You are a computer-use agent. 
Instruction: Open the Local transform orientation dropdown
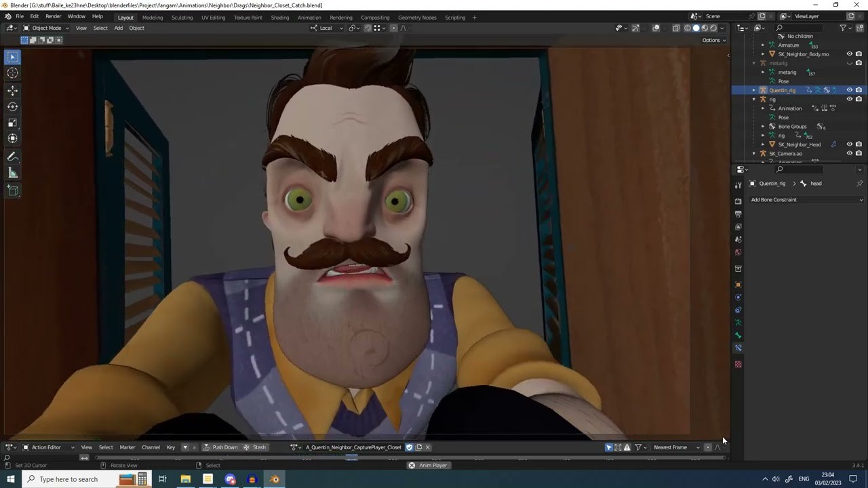coord(326,28)
